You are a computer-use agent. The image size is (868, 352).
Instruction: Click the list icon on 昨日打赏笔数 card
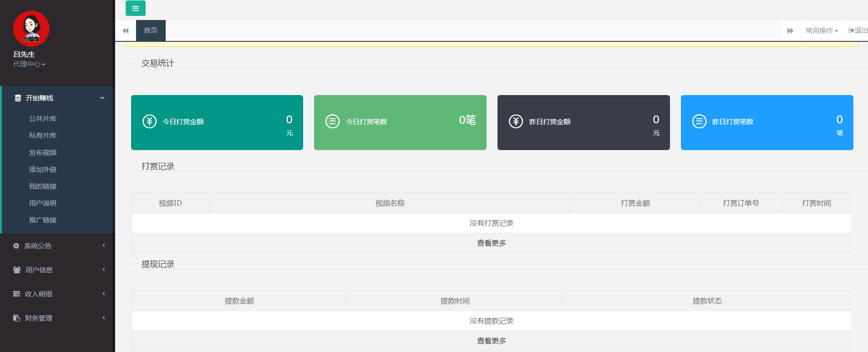699,121
